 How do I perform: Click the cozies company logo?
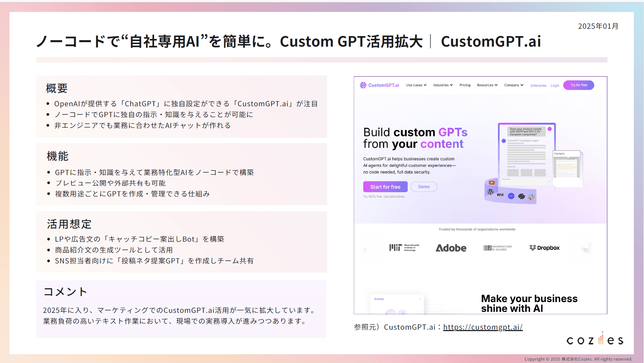[595, 339]
